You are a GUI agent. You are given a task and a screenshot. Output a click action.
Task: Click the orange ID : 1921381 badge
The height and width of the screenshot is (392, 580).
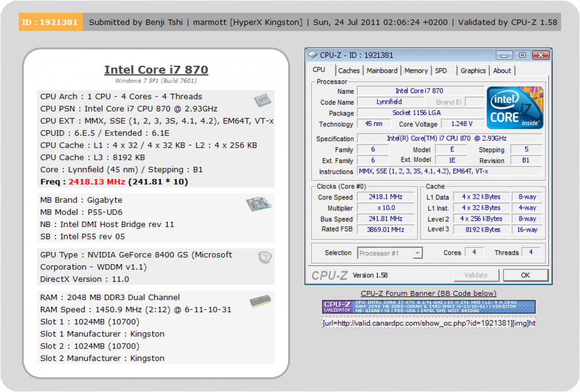click(51, 22)
